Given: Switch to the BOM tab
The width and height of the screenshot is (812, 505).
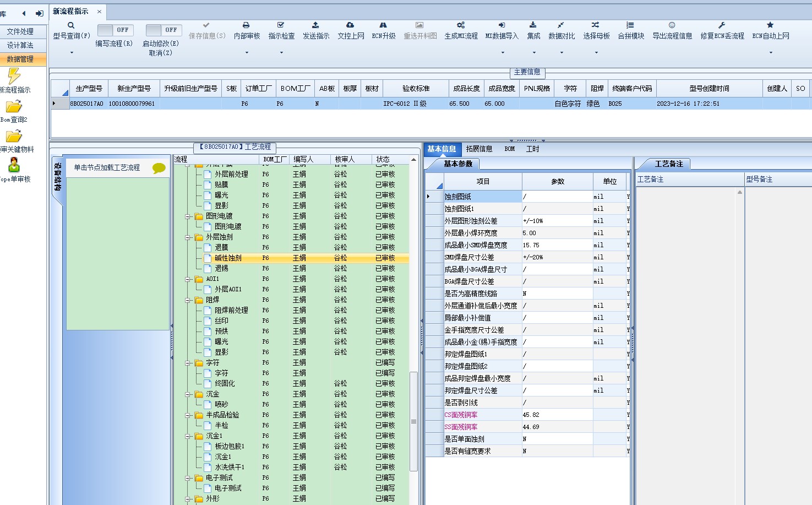Looking at the screenshot, I should (510, 149).
